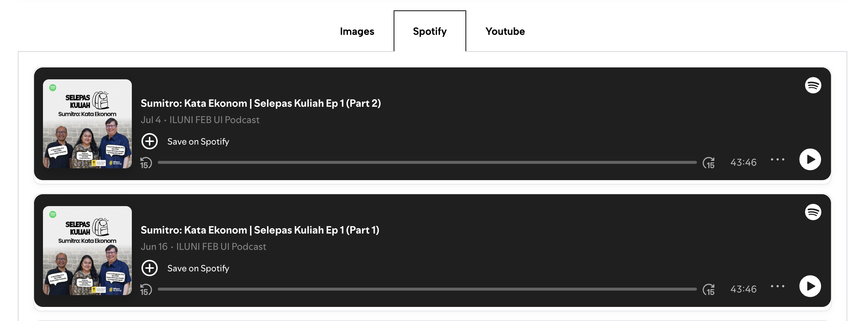Image resolution: width=868 pixels, height=321 pixels.
Task: Click the plus icon for Part 1 episode
Action: pyautogui.click(x=150, y=268)
